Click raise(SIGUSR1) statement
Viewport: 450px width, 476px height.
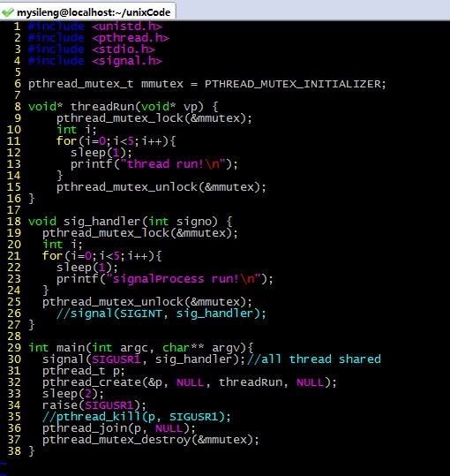coord(94,405)
